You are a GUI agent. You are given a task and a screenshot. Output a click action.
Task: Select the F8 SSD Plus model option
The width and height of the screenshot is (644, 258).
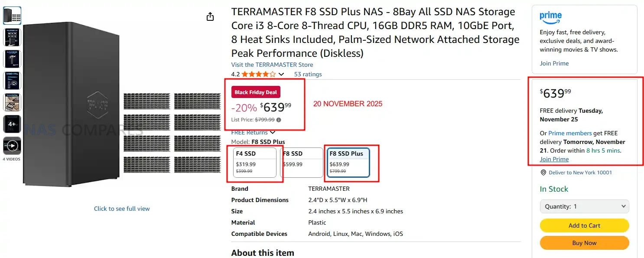(348, 163)
